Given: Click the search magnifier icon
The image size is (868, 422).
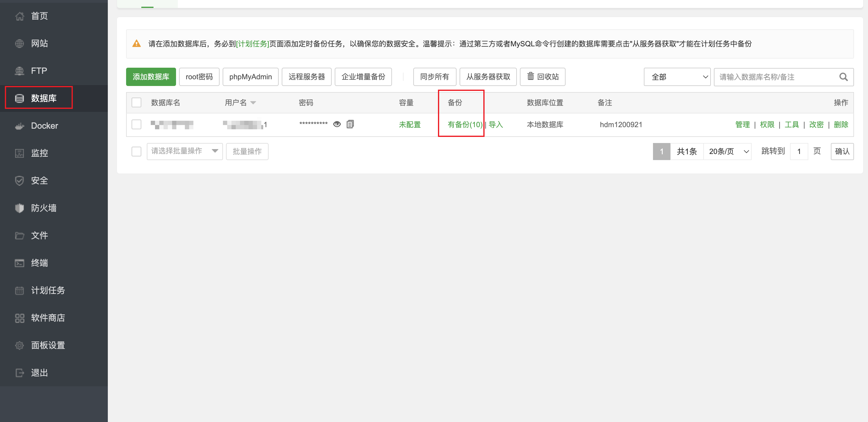Looking at the screenshot, I should (843, 77).
